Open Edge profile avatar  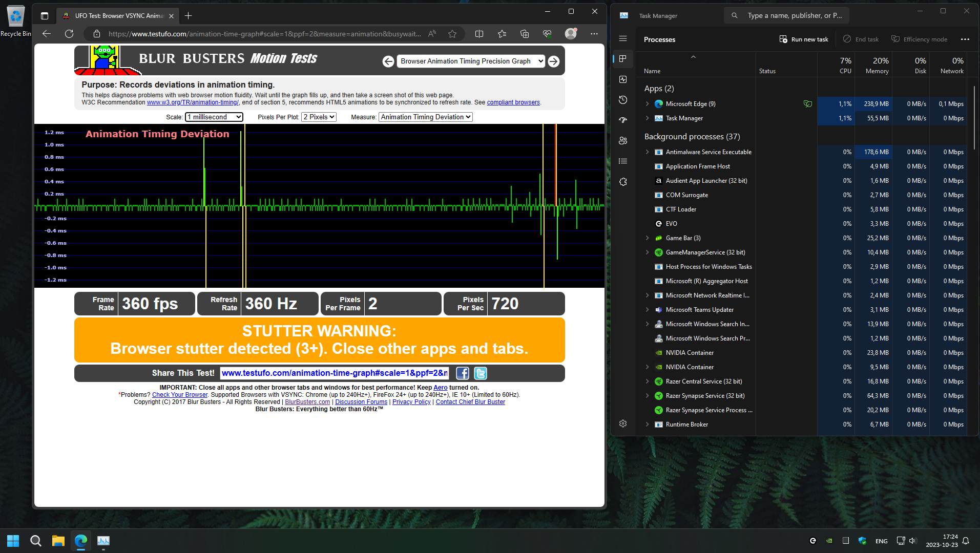(571, 34)
